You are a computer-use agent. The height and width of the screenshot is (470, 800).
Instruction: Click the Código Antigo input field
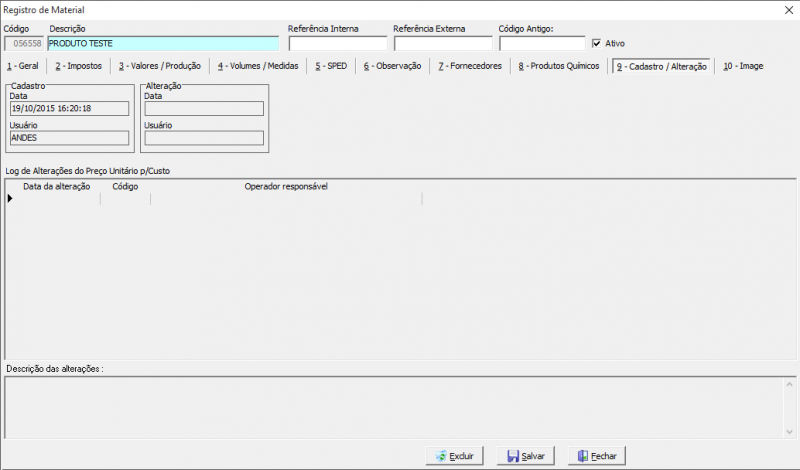[x=542, y=43]
